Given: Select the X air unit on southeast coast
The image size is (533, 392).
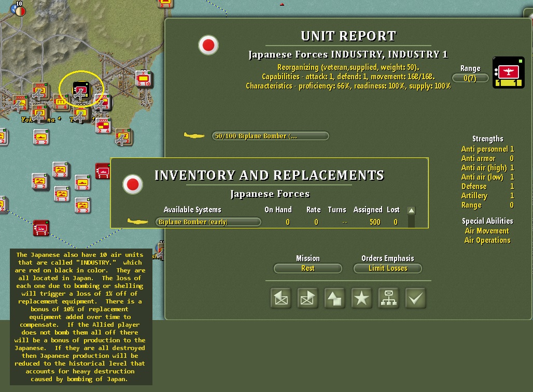Looking at the screenshot, I should click(x=123, y=137).
